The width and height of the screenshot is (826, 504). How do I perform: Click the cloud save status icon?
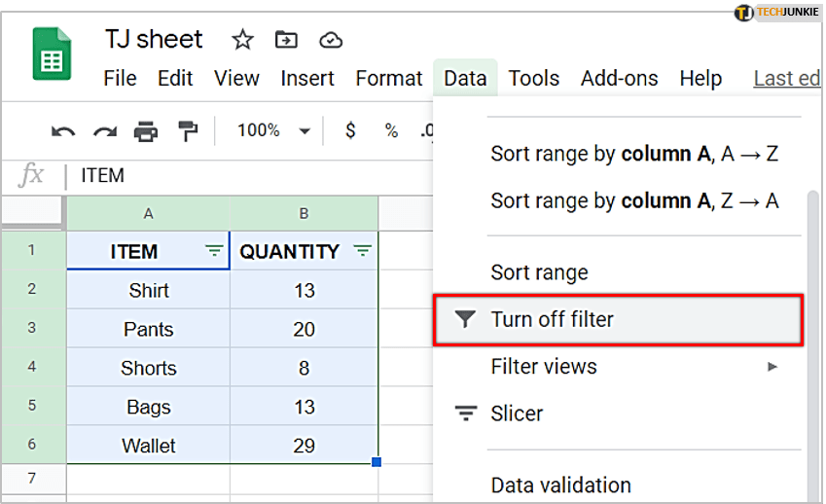[331, 40]
